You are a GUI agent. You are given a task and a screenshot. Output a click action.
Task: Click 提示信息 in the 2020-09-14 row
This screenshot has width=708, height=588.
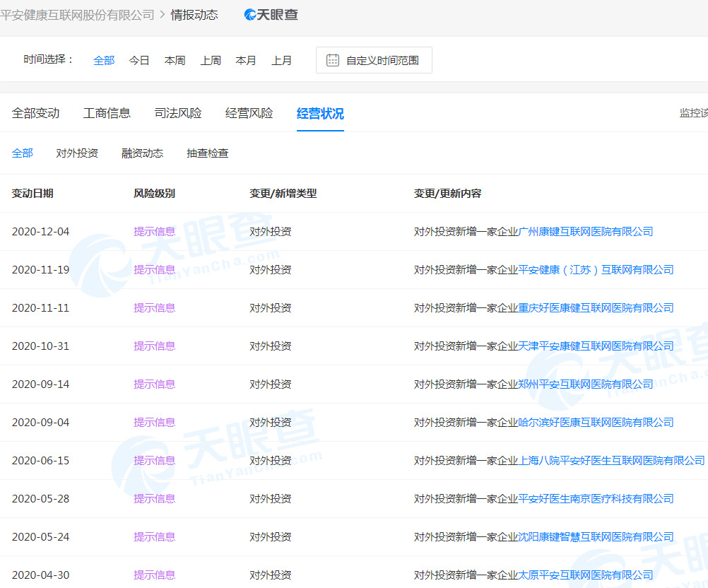155,384
